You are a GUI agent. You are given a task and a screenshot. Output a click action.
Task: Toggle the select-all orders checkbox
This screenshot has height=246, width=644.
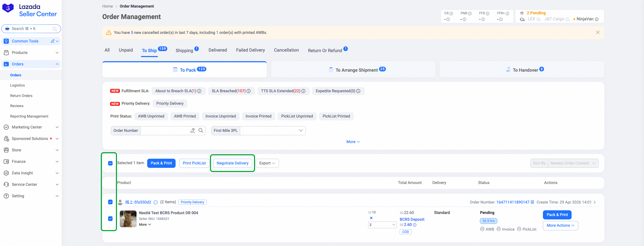(x=110, y=163)
